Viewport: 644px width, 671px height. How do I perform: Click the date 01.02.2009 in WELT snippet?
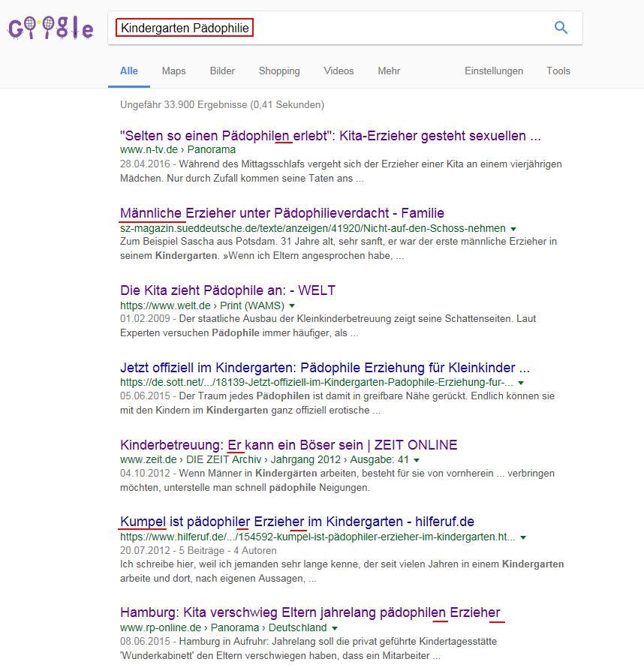(x=145, y=319)
